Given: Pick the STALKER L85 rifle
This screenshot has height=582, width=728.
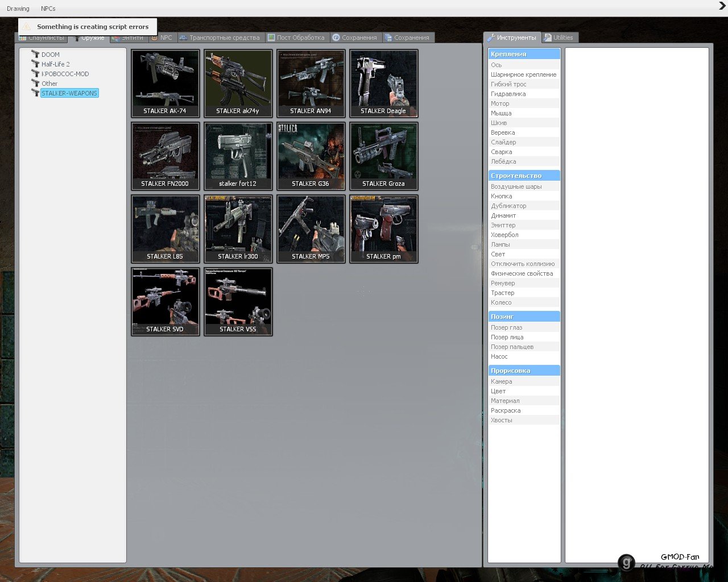Looking at the screenshot, I should (x=166, y=229).
